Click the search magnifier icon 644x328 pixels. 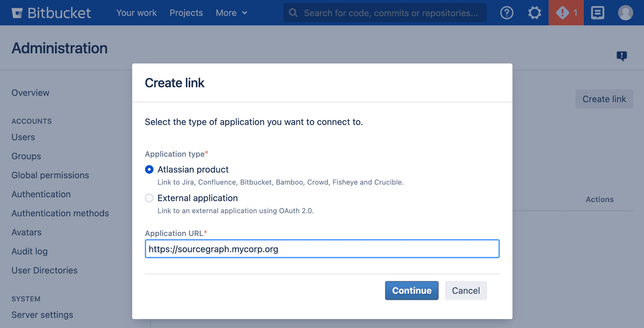pos(293,13)
